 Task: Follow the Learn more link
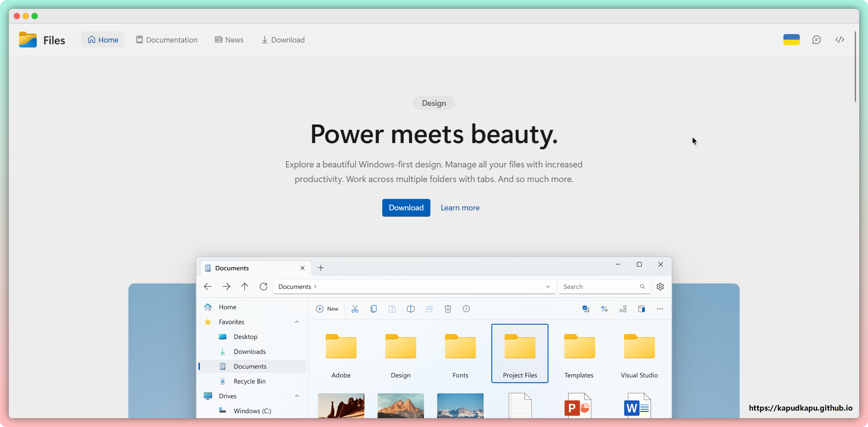tap(460, 208)
